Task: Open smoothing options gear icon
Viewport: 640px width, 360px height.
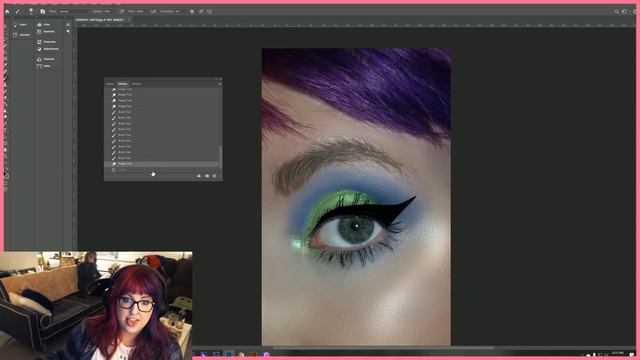Action: pos(192,11)
